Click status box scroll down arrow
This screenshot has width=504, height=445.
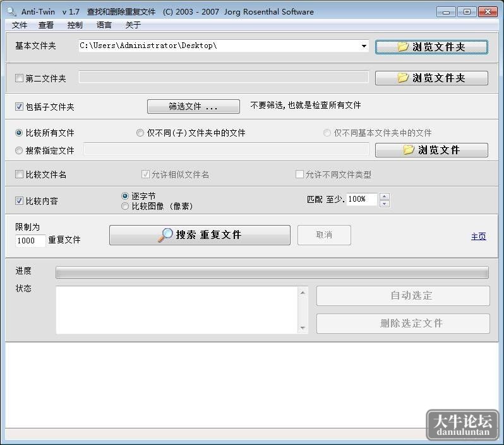pos(303,328)
